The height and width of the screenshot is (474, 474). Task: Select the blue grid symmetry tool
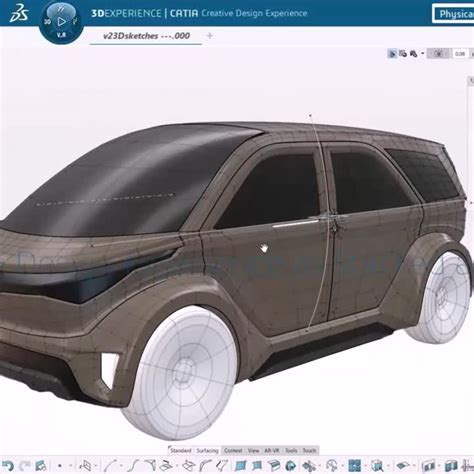pos(355,465)
